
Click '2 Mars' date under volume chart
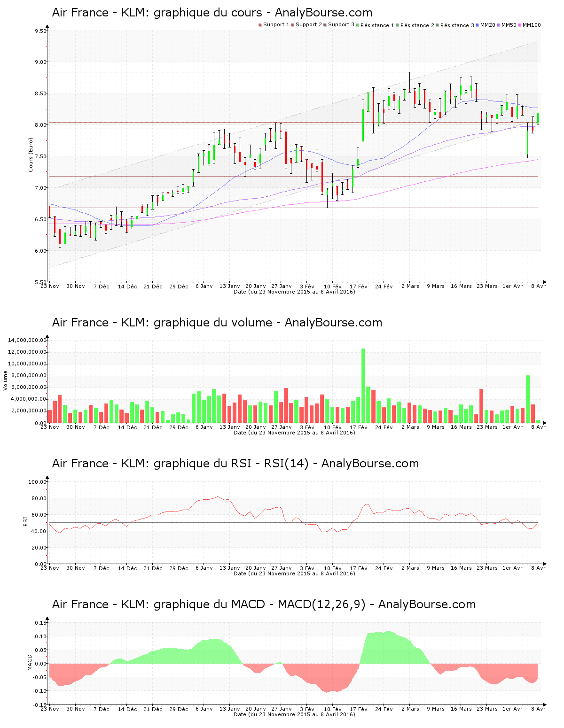[410, 427]
